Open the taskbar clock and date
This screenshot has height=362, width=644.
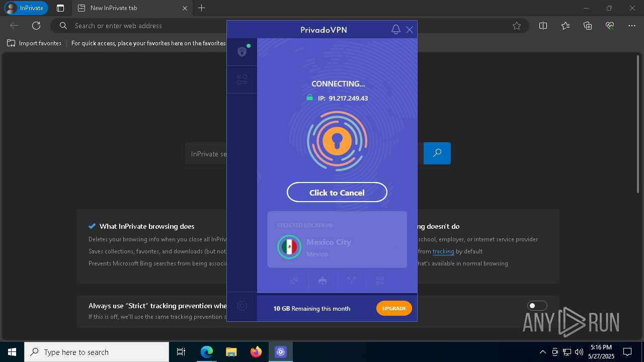601,352
